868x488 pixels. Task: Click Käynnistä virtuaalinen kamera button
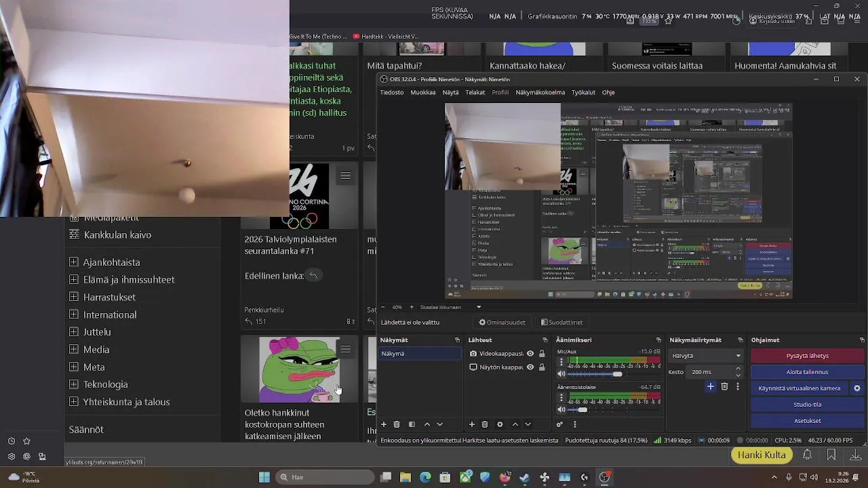800,388
